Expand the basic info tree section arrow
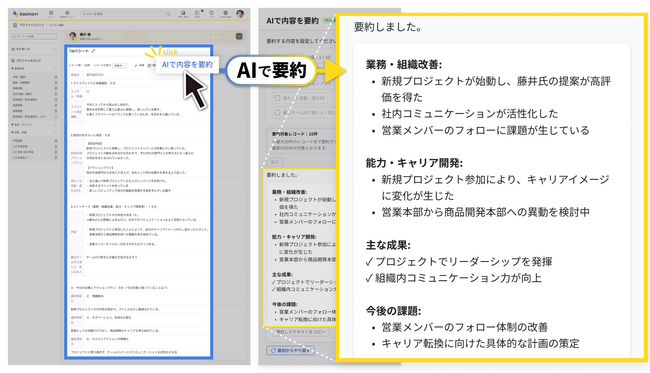This screenshot has height=373, width=650. point(12,68)
